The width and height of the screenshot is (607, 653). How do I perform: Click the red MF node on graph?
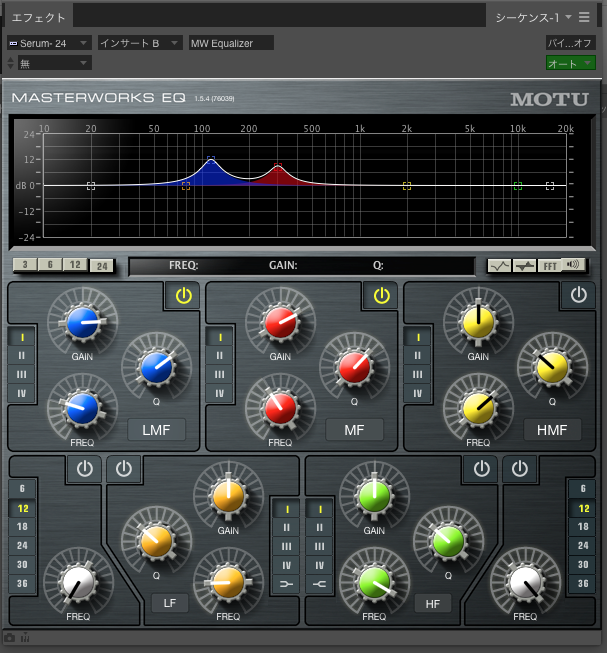[278, 167]
